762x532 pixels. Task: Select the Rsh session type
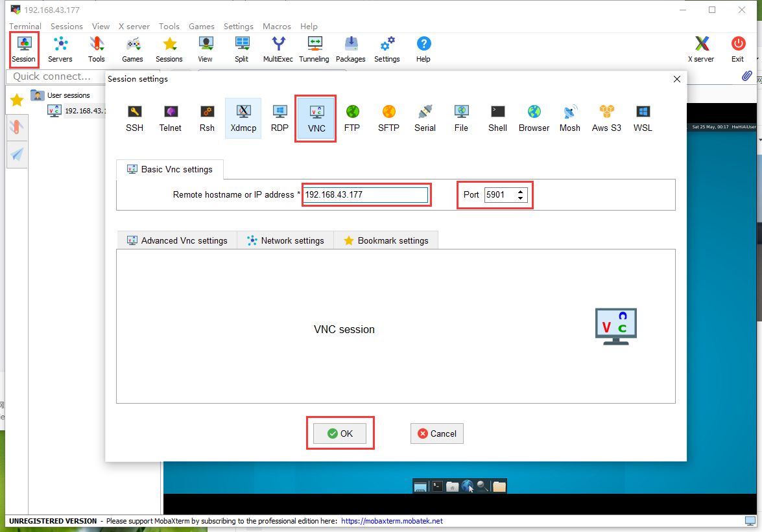[207, 119]
